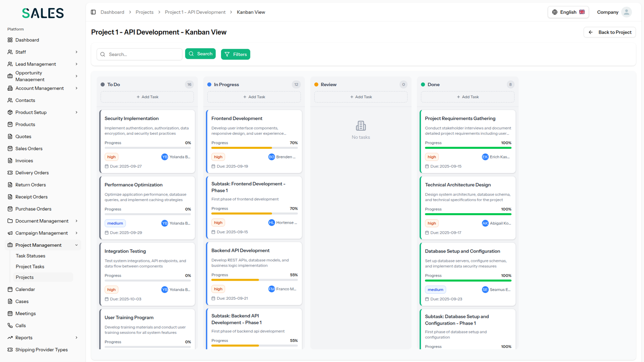Screen dimensions: 644x362
Task: Click the Calendar icon in sidebar
Action: tap(10, 289)
